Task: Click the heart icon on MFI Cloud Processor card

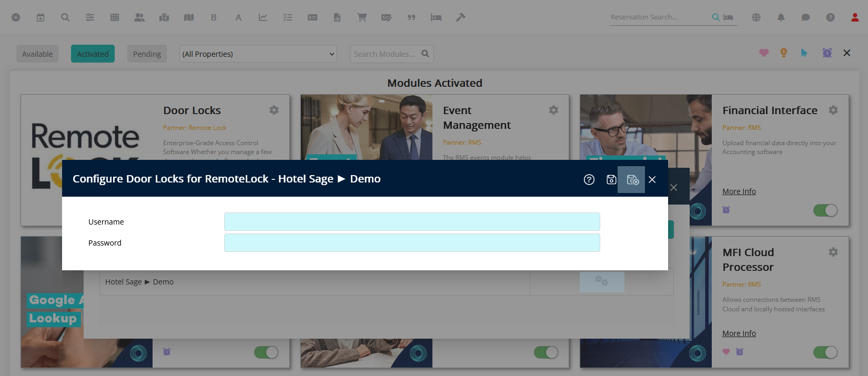Action: (x=726, y=352)
